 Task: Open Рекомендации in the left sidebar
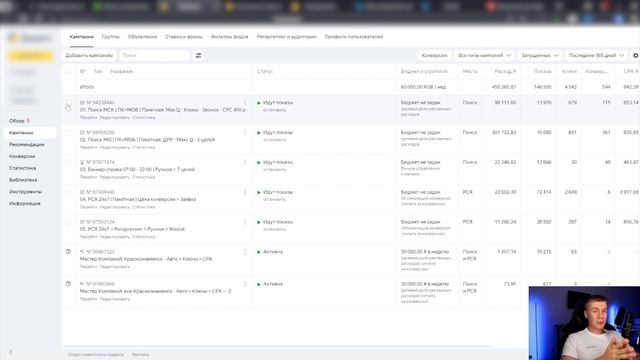click(27, 144)
